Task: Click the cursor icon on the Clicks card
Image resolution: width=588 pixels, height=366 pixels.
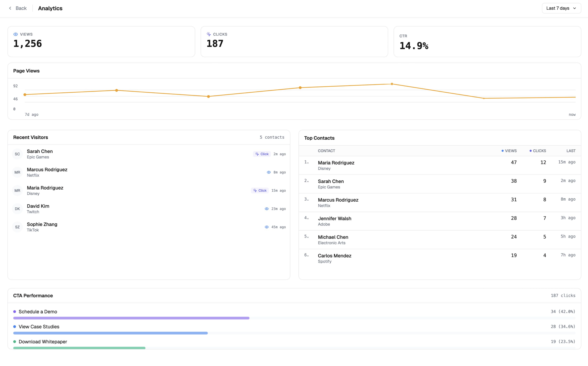Action: pos(209,34)
